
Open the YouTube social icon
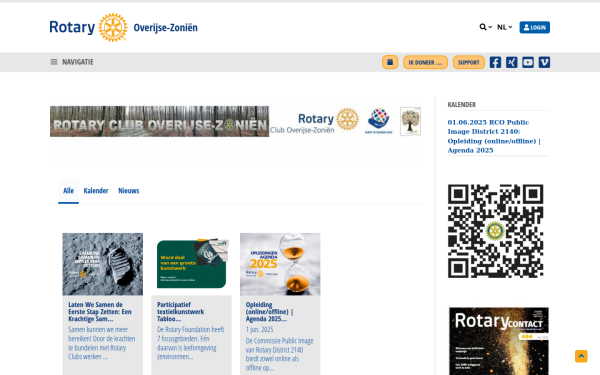coord(528,62)
